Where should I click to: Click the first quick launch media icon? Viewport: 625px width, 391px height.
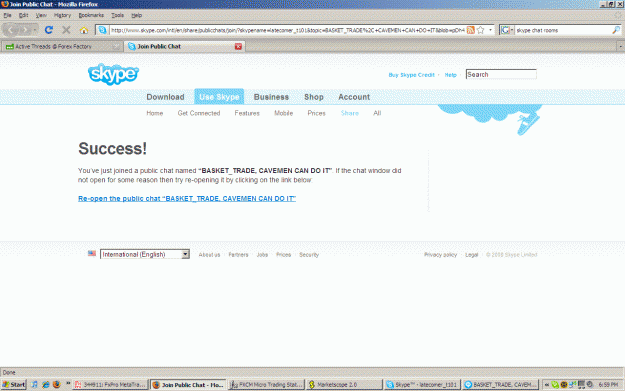coord(34,385)
